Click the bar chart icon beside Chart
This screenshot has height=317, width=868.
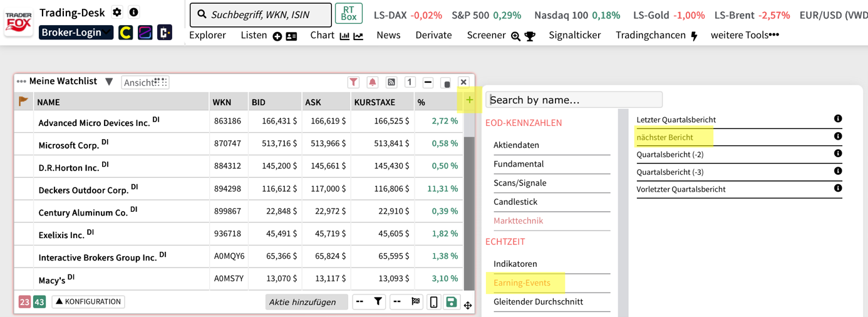(344, 36)
